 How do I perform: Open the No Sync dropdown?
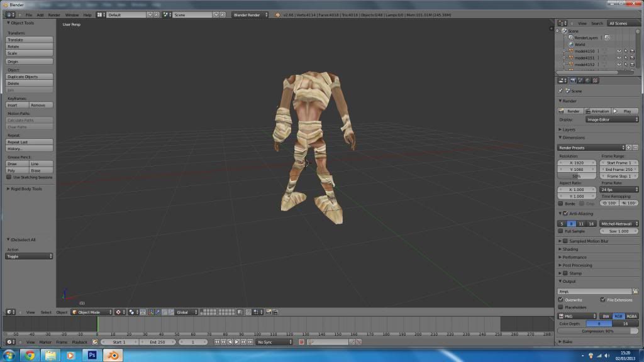click(x=274, y=342)
